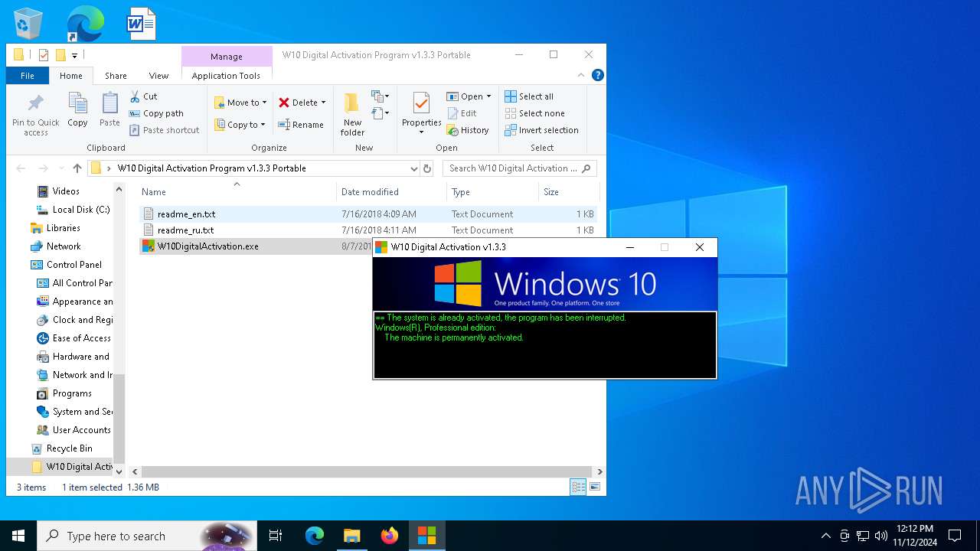Click Invert selection

541,130
